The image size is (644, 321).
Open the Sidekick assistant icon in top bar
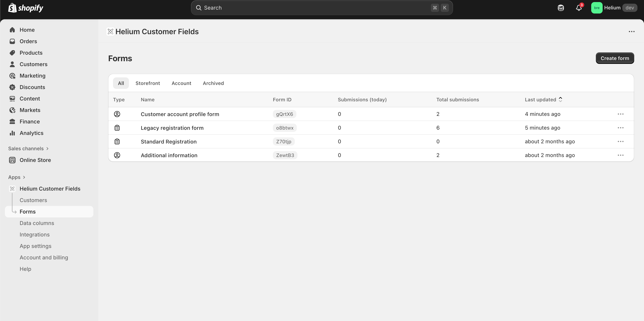point(561,8)
